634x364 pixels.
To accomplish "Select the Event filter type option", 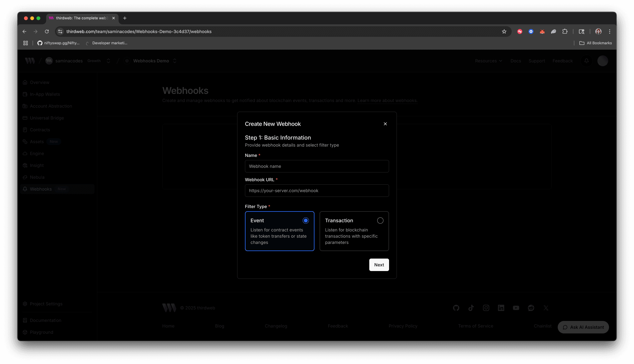I will coord(280,231).
